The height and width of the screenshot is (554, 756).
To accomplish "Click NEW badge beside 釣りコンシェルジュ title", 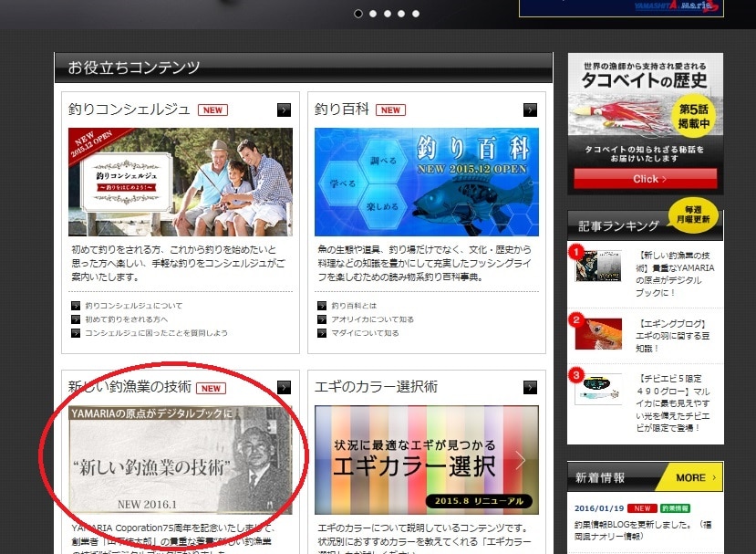I will coord(212,110).
